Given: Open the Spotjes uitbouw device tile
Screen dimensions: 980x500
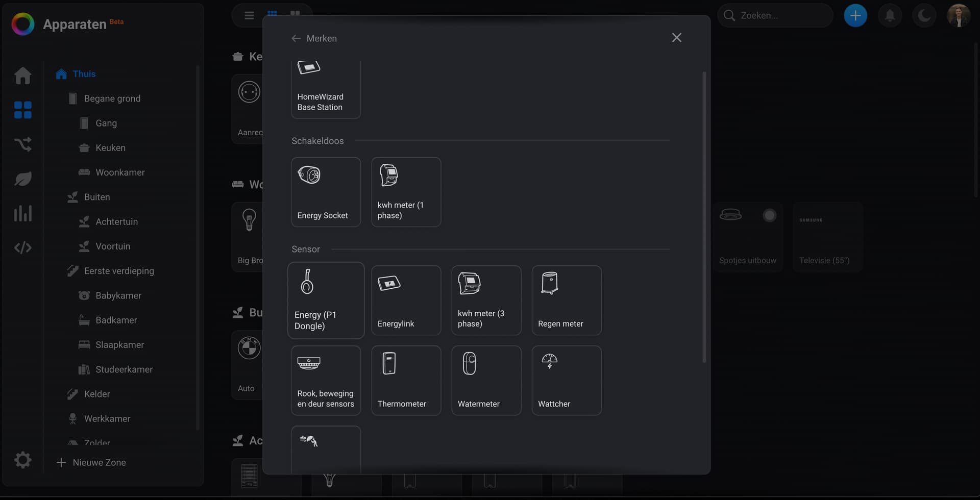Looking at the screenshot, I should [748, 237].
